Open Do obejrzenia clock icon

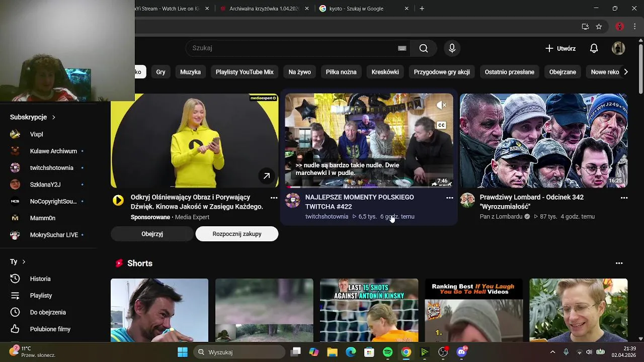(x=15, y=312)
